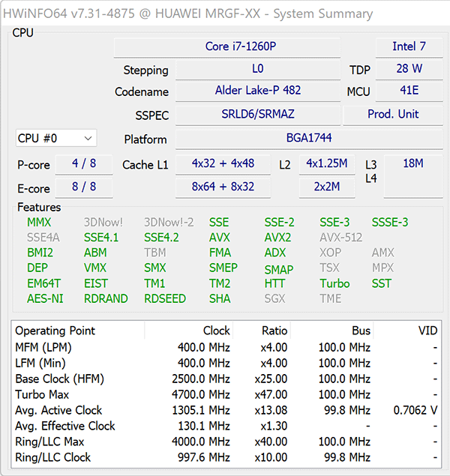Select the BGA1744 platform field
450x476 pixels.
coord(308,138)
